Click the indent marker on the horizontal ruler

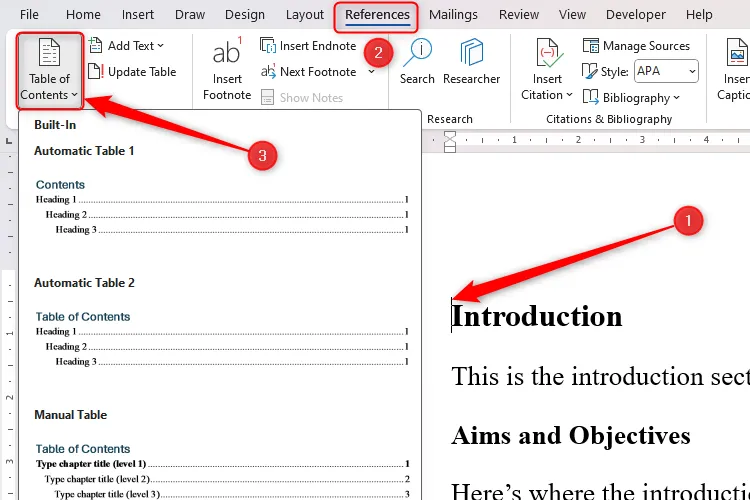click(x=450, y=141)
